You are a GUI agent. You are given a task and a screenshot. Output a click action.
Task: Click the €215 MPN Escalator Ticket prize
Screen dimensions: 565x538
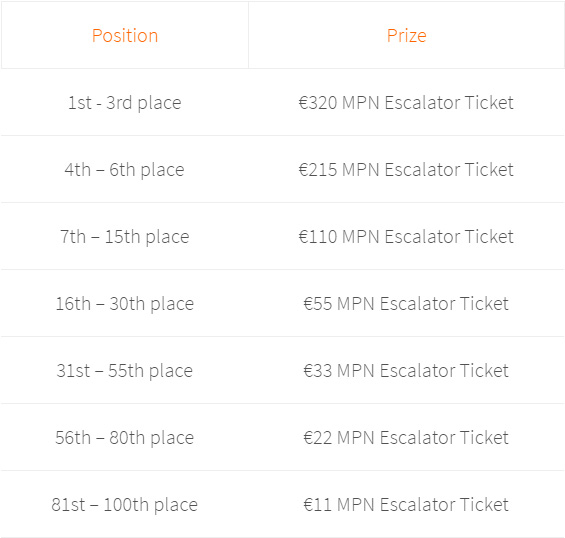[406, 169]
